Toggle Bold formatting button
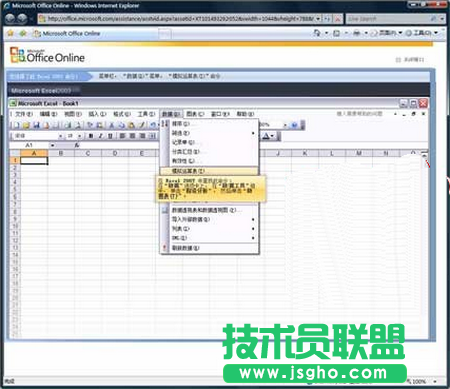This screenshot has height=389, width=450. tap(91, 136)
